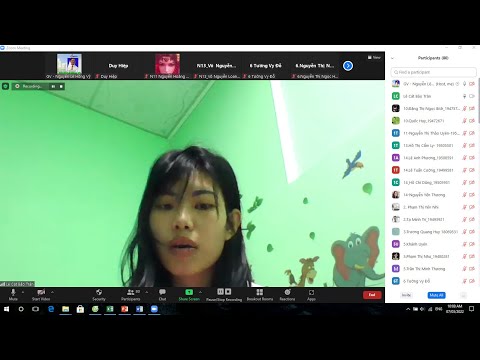Expand audio options arrow beside Mute
The height and width of the screenshot is (360, 480).
click(23, 292)
